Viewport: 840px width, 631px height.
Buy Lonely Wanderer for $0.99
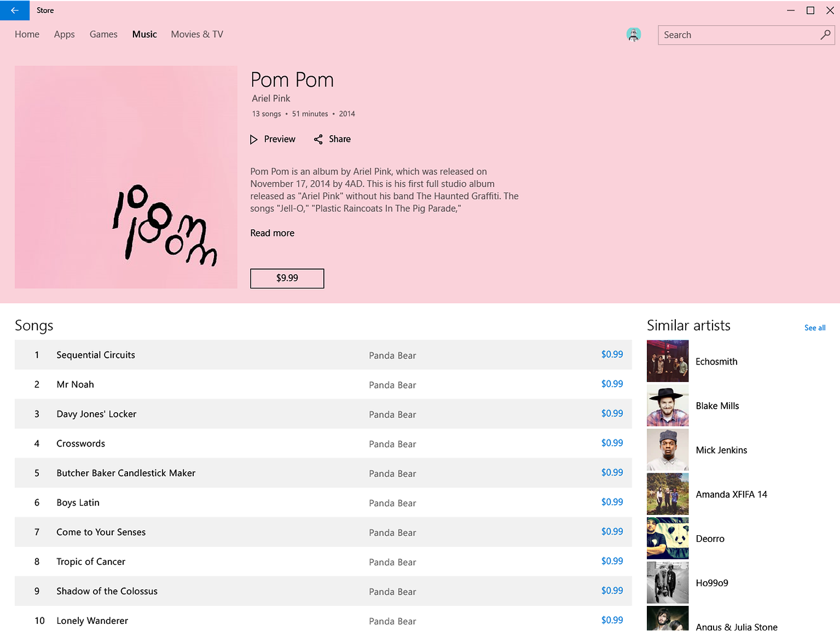pyautogui.click(x=612, y=621)
